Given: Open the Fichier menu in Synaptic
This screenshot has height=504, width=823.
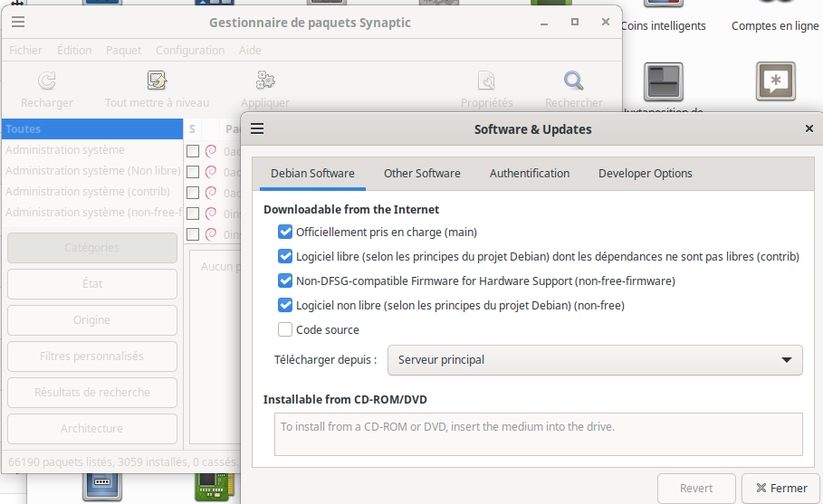Looking at the screenshot, I should (x=25, y=51).
